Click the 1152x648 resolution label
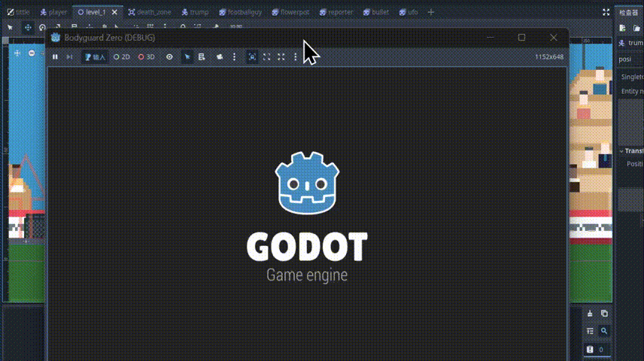This screenshot has width=644, height=361. (549, 56)
